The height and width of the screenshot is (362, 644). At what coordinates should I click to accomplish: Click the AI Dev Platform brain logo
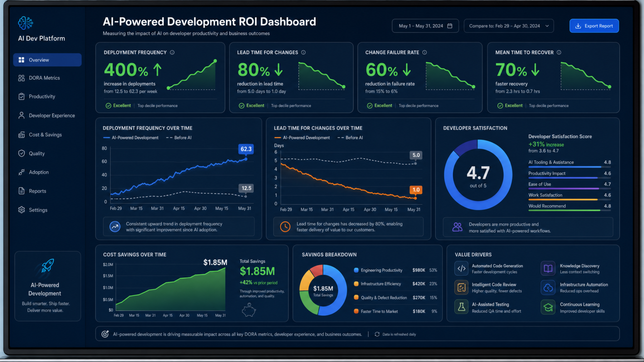coord(25,23)
